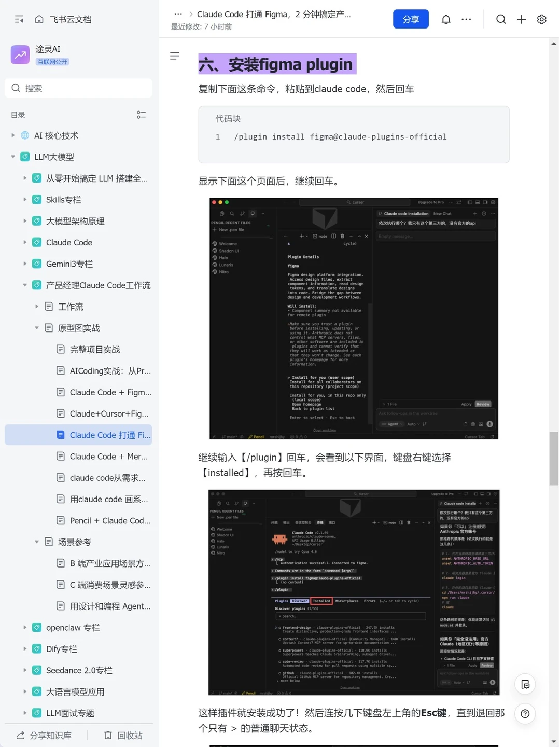This screenshot has height=747, width=560.
Task: Open the Plugin Details screenshot image
Action: [354, 319]
